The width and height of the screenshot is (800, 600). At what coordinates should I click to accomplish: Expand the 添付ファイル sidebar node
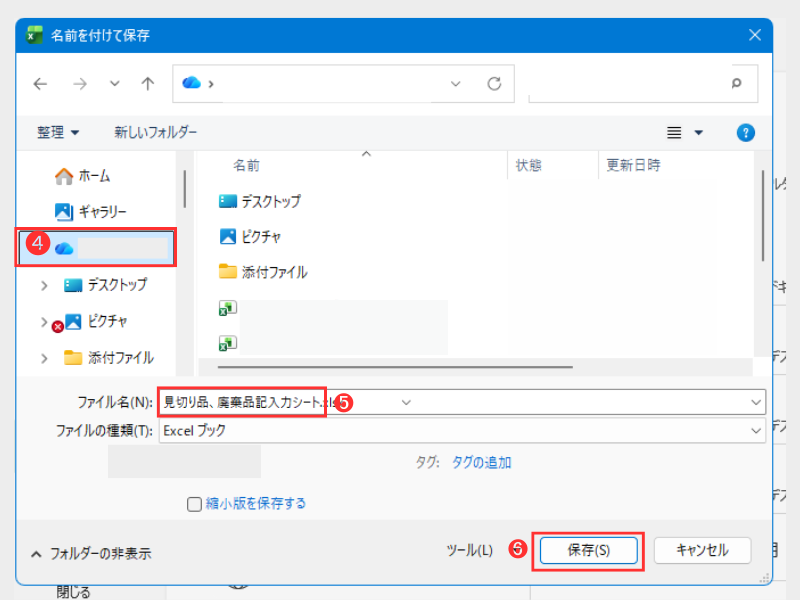[43, 358]
